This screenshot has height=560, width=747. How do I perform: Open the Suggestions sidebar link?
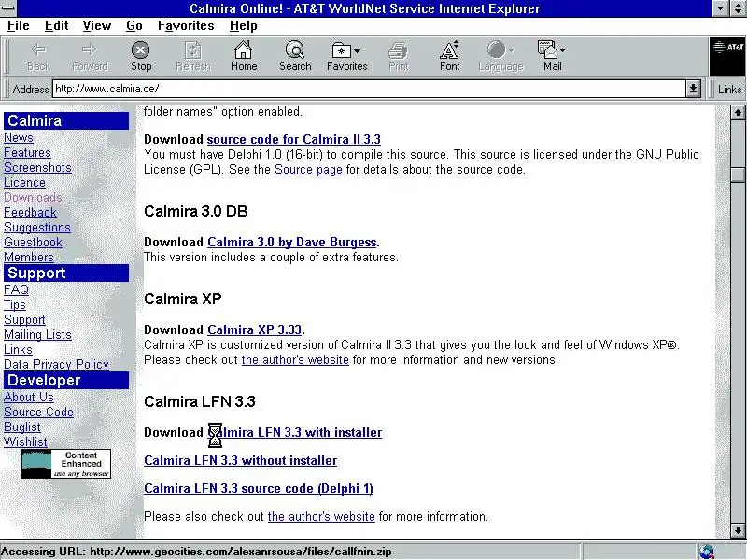tap(37, 227)
